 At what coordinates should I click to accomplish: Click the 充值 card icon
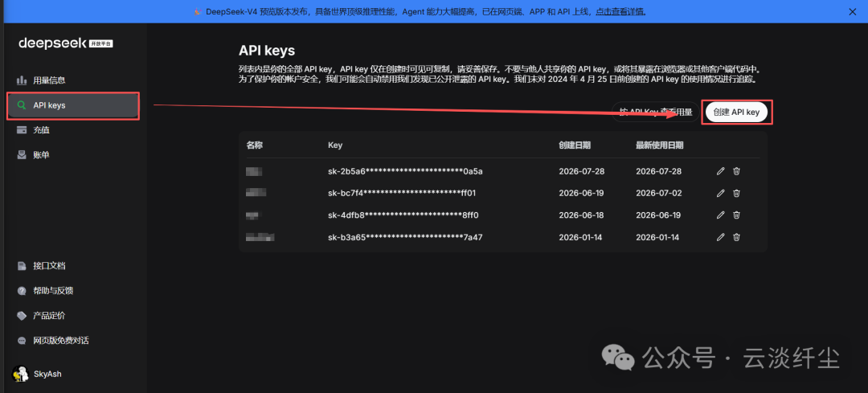tap(22, 130)
